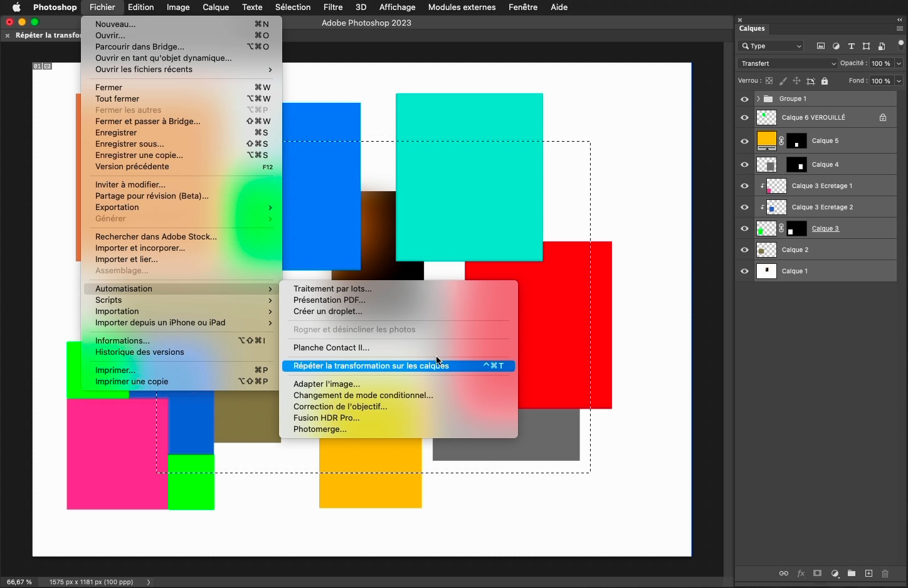Click padlock icon on Calque 6 VEROUILLÉ

click(x=883, y=117)
